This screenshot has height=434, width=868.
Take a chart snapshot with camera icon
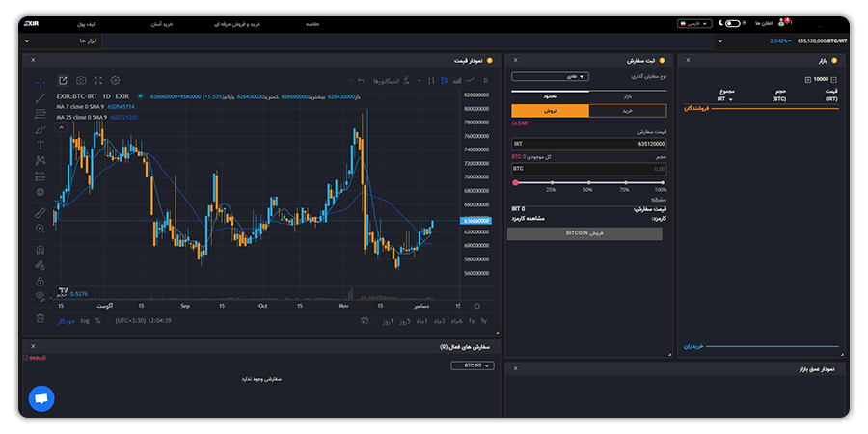(x=81, y=80)
